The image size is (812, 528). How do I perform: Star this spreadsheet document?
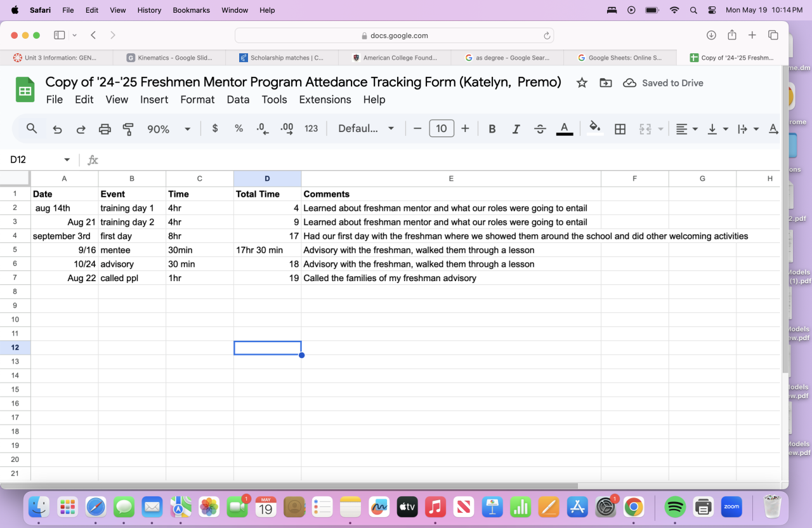click(581, 83)
